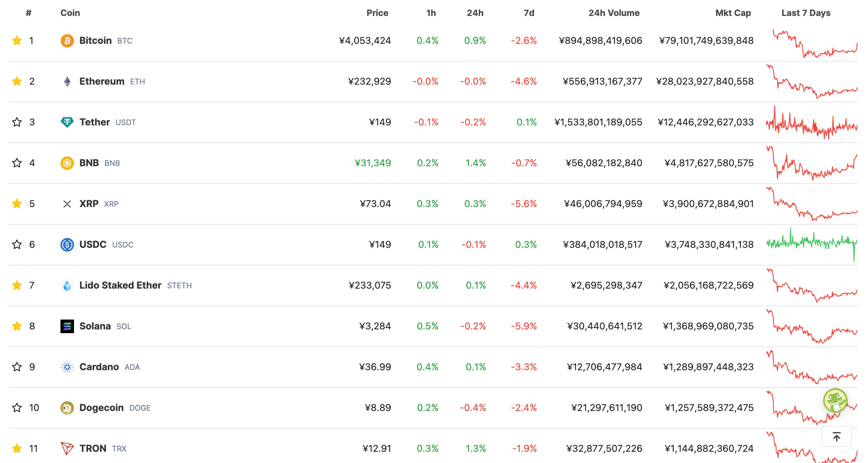The width and height of the screenshot is (868, 463).
Task: Click TRON 24h change 1.3%
Action: 475,449
